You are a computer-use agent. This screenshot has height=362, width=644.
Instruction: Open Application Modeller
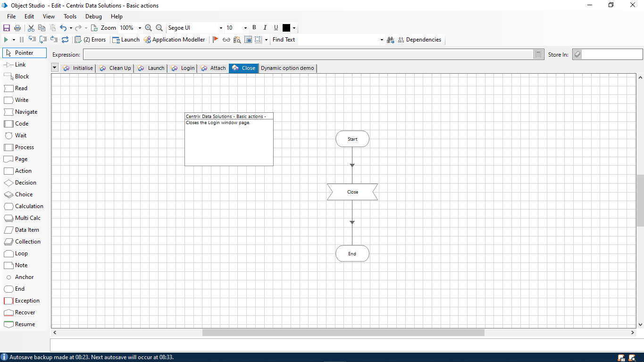tap(175, 40)
